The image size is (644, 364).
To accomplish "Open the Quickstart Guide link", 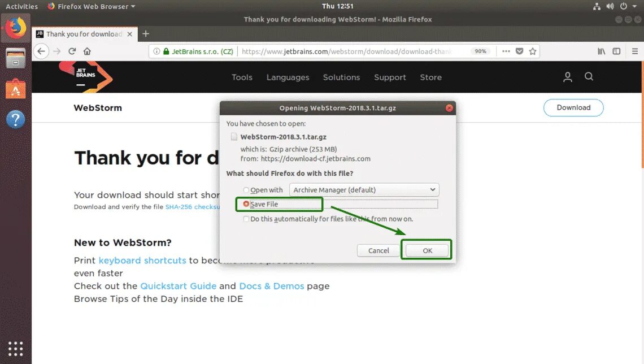I will [179, 286].
